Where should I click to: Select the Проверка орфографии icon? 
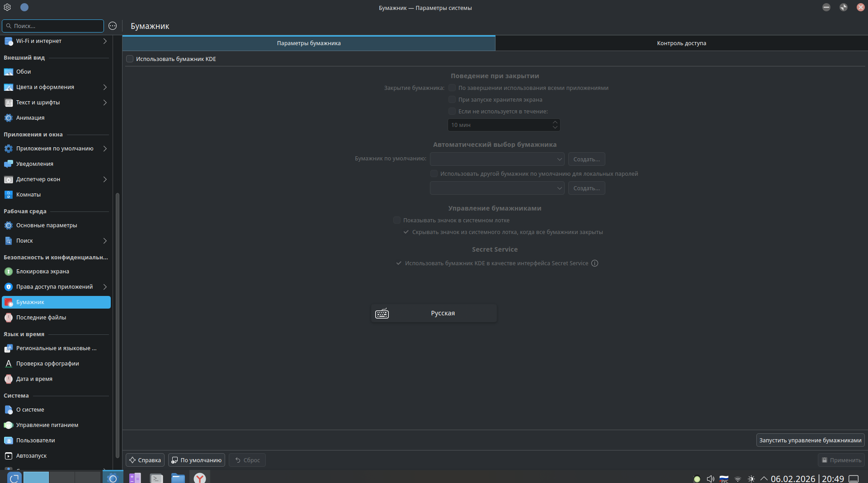(9, 364)
